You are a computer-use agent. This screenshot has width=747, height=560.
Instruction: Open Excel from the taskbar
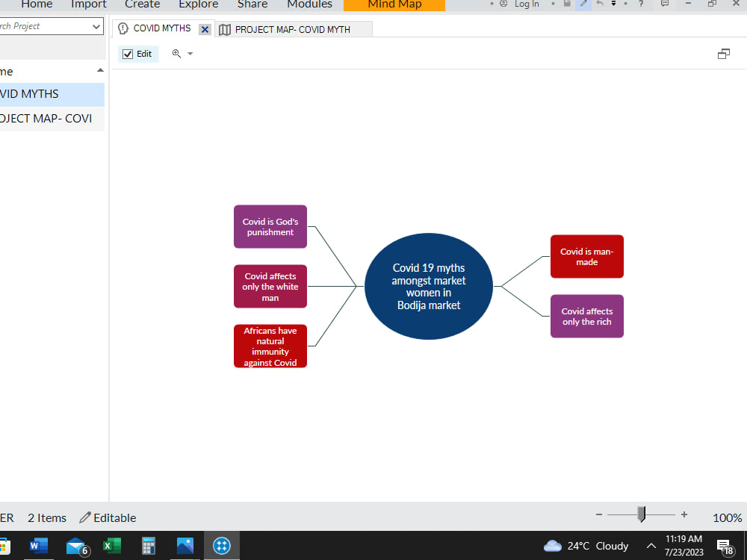coord(112,546)
